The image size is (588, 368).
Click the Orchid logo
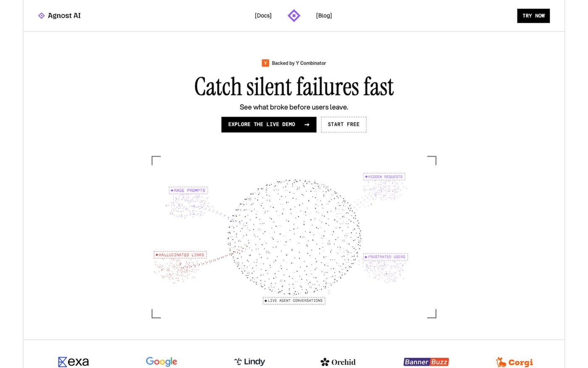(338, 362)
